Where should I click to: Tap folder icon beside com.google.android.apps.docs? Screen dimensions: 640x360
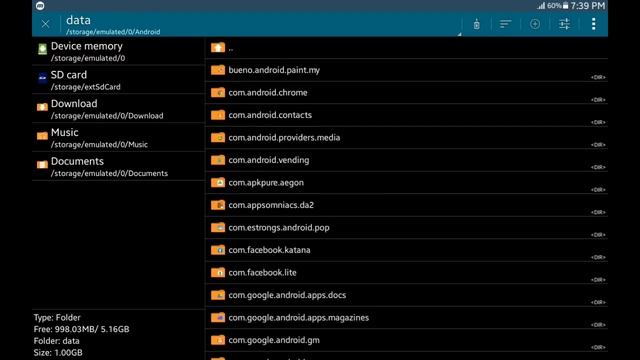[218, 294]
